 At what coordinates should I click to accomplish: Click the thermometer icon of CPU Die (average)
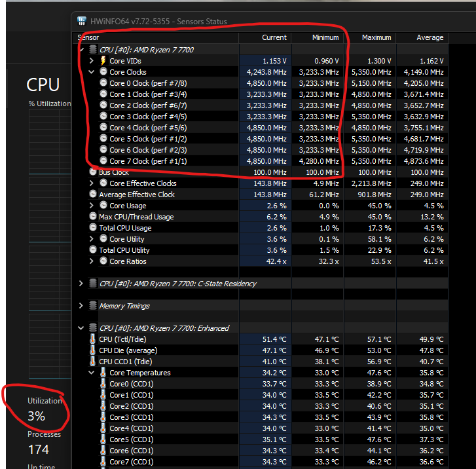point(92,350)
